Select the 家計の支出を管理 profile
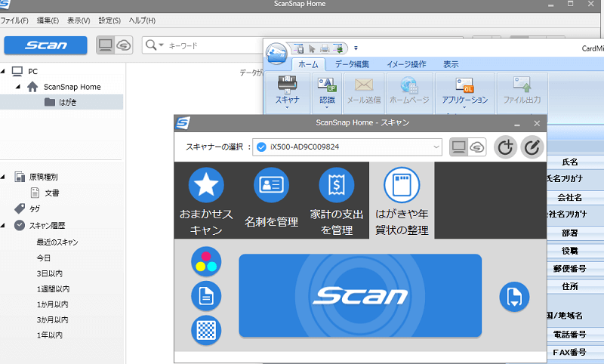 coord(337,200)
